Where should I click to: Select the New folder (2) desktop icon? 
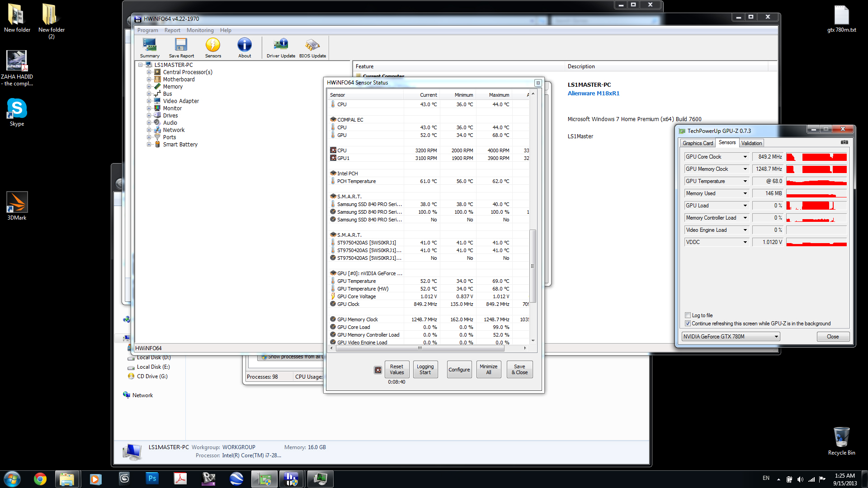point(51,21)
